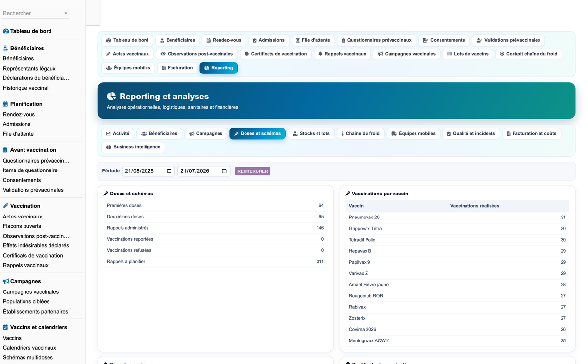Screen dimensions: 588x364
Task: Click the Meningovax ACWY row
Action: [457, 340]
